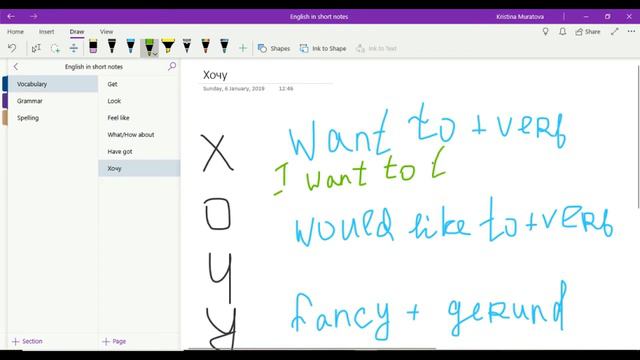Add a new Page
640x360 pixels.
114,341
